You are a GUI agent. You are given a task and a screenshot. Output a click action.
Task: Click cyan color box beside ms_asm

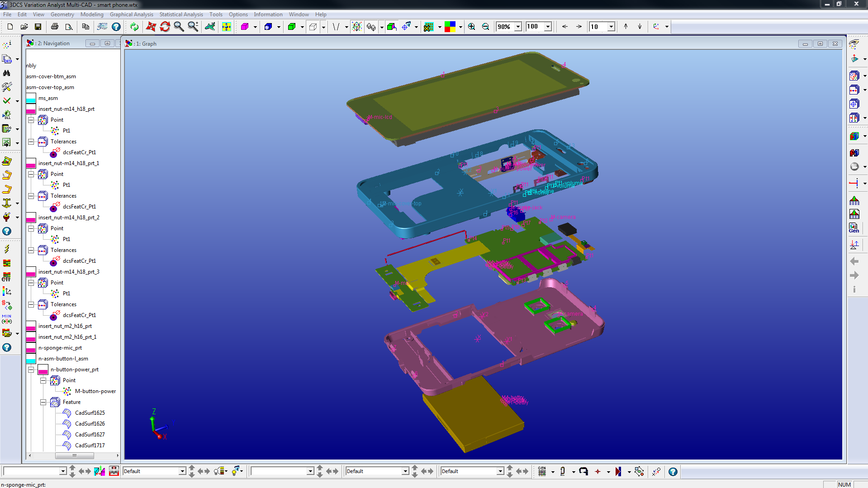point(31,98)
